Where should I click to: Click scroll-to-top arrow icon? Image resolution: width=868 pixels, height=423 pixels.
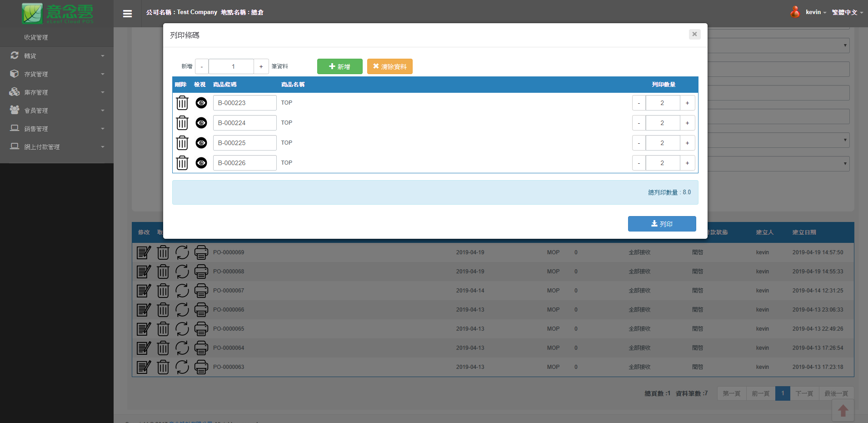click(843, 411)
